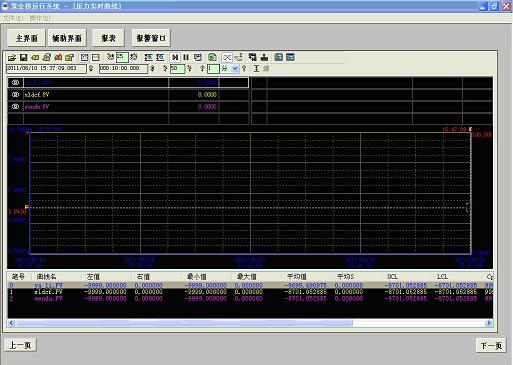513x365 pixels.
Task: Click the crossed curves icon in toolbar
Action: coord(227,57)
